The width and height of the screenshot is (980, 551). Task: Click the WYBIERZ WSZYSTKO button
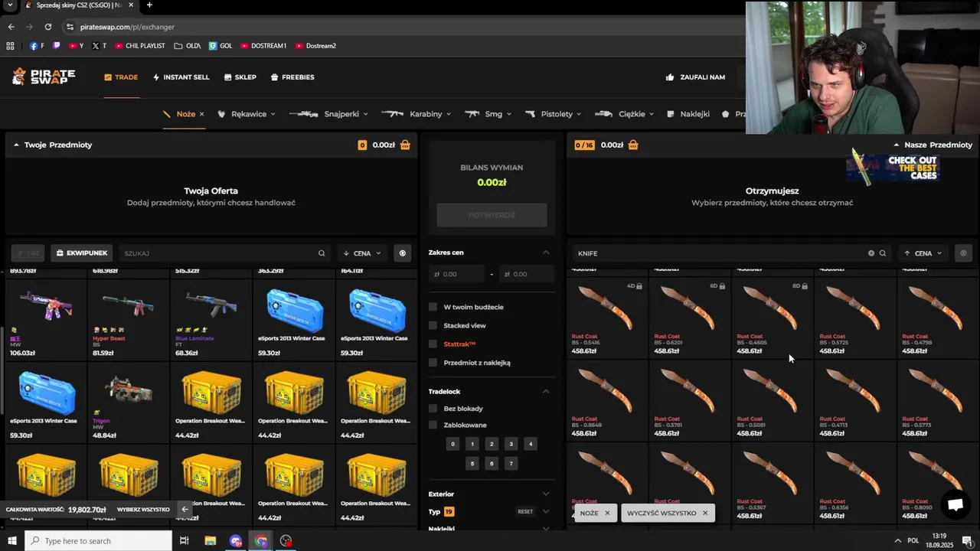tap(143, 510)
